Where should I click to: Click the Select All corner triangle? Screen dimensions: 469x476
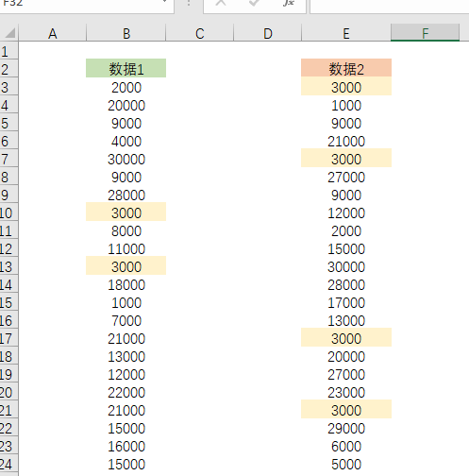[9, 33]
